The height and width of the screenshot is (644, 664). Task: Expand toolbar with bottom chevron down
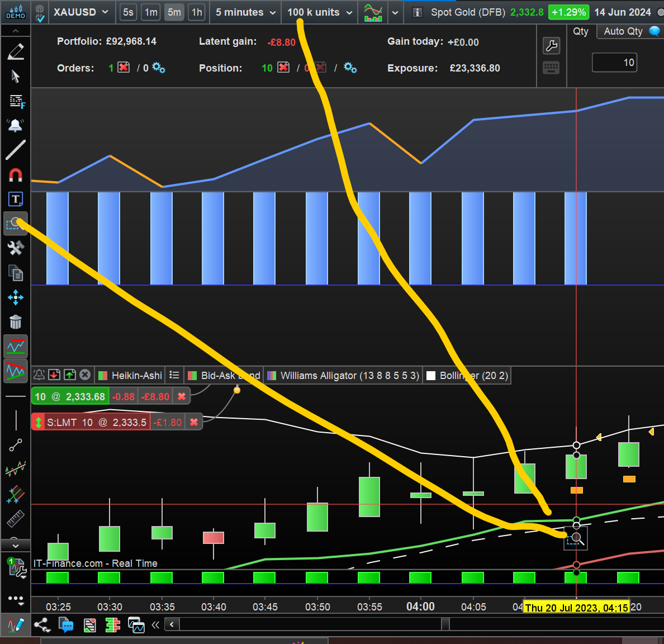click(x=16, y=546)
